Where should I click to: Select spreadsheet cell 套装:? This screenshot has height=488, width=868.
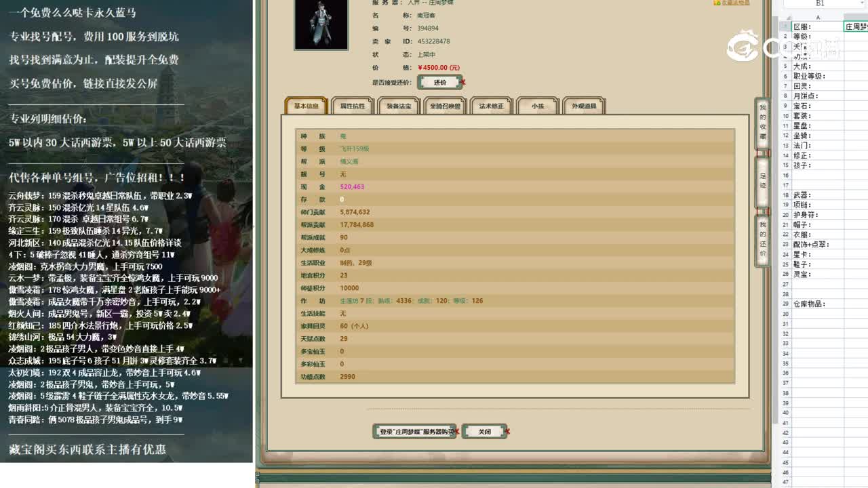(817, 116)
